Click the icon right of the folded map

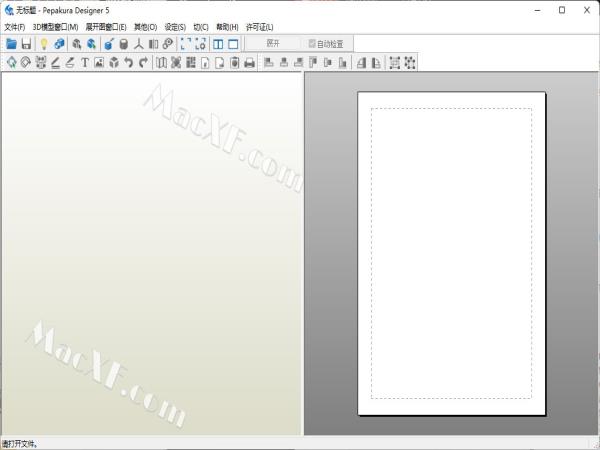176,62
